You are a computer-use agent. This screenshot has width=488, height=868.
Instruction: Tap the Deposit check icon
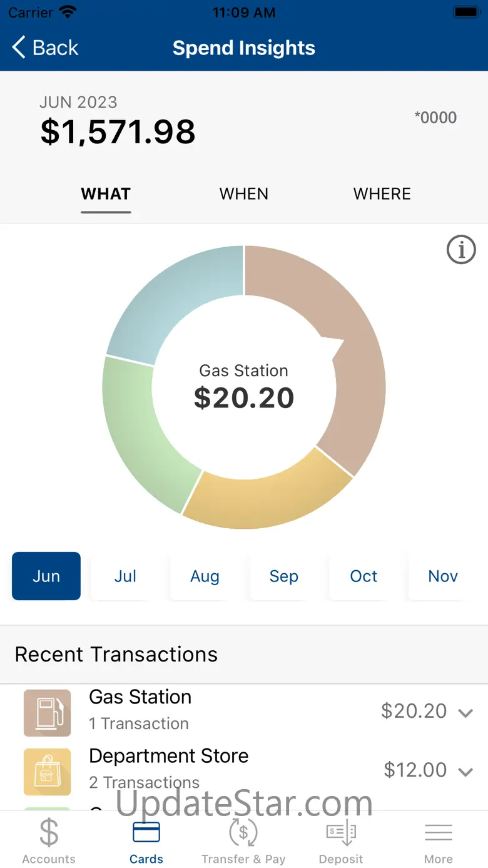click(341, 832)
